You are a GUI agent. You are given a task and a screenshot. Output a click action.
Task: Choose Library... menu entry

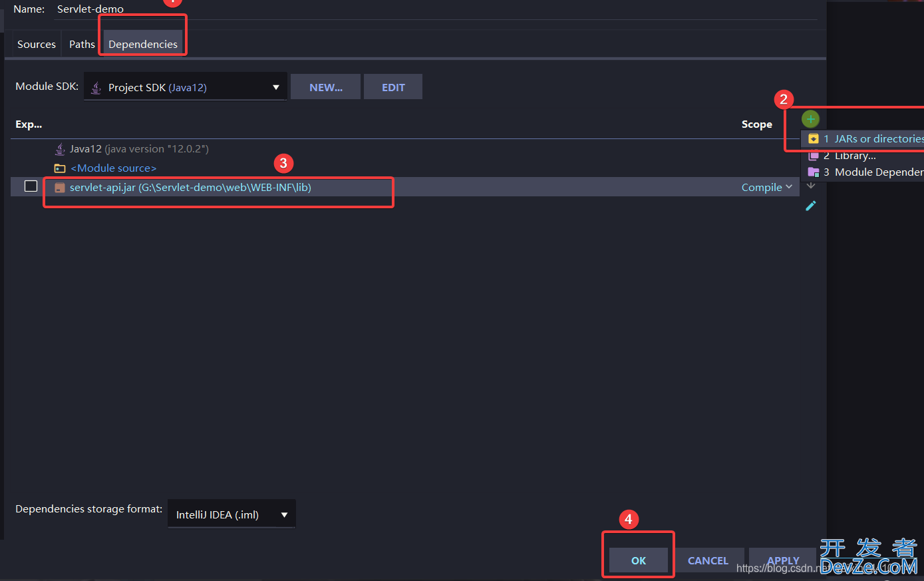pyautogui.click(x=863, y=156)
